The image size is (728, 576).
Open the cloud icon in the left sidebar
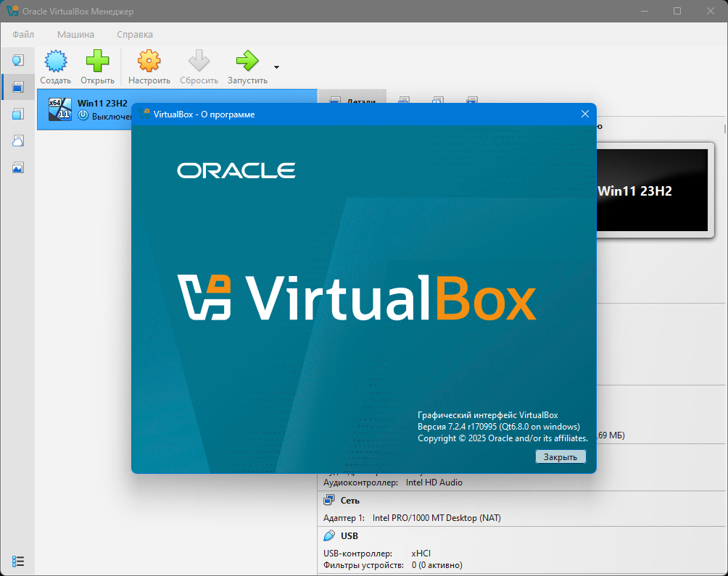pyautogui.click(x=18, y=141)
